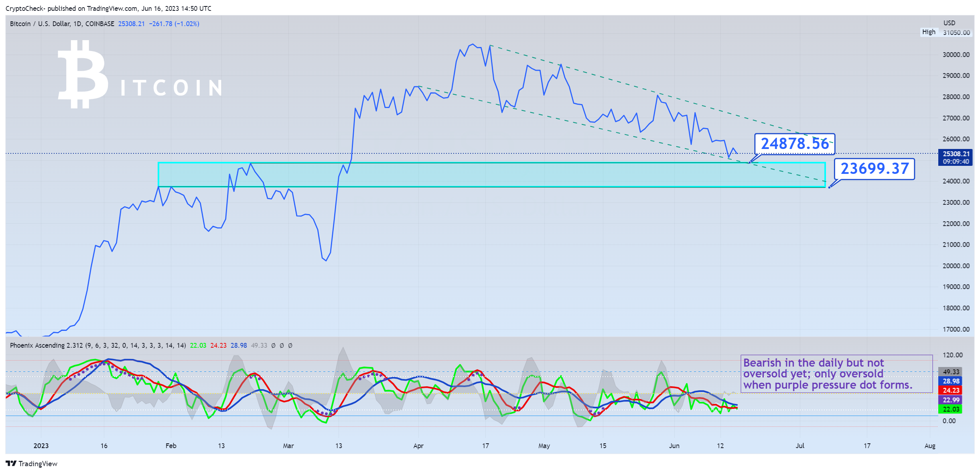Click the USD currency label on price axis
Viewport: 980px width, 473px height.
(949, 23)
